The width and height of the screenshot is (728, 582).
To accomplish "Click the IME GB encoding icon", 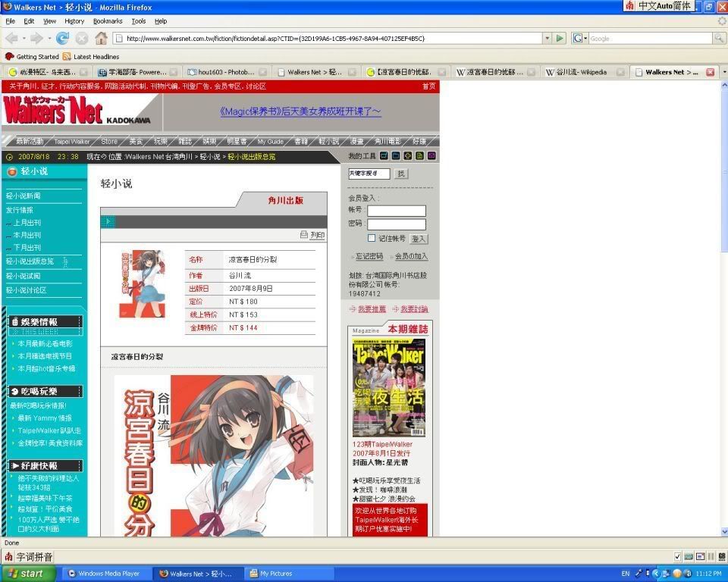I will 721,556.
